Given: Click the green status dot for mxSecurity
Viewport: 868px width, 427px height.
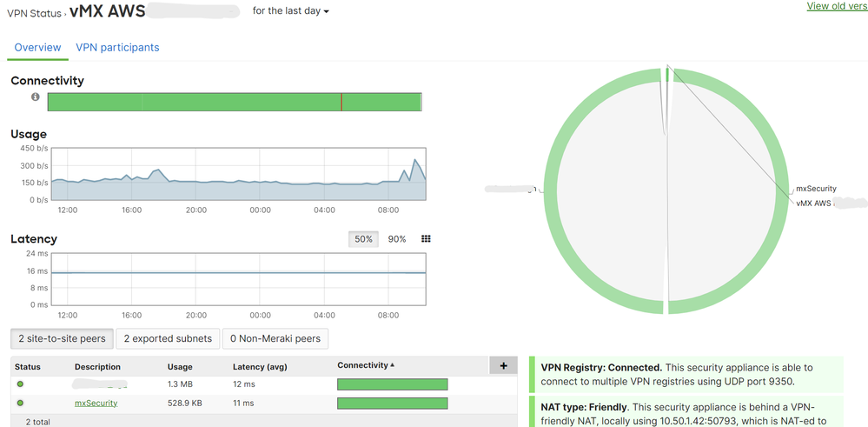Looking at the screenshot, I should pos(21,403).
